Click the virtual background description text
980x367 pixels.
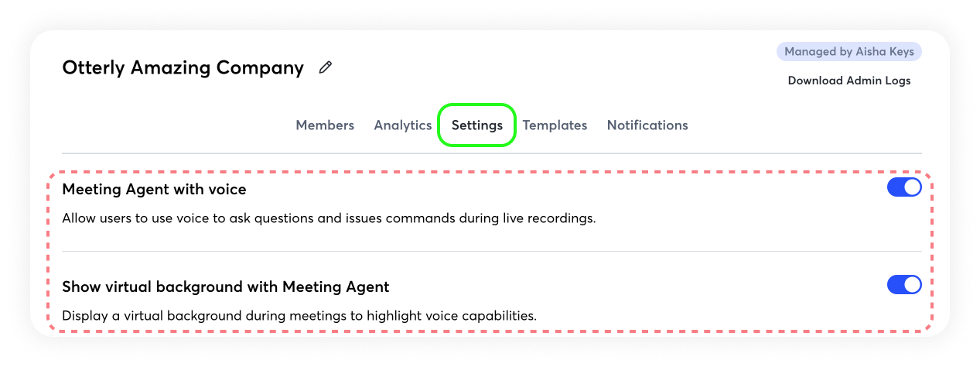point(299,316)
